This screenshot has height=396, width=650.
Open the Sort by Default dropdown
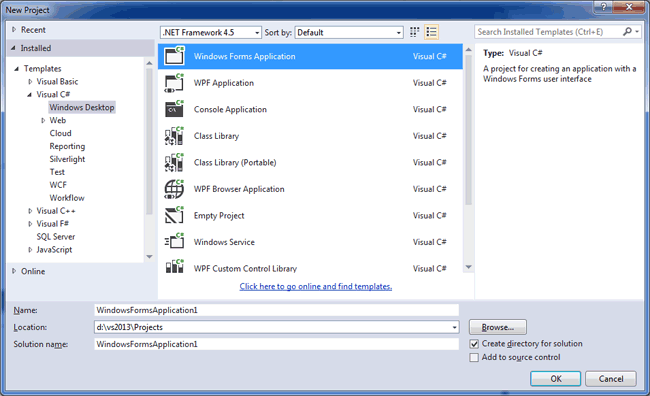point(349,32)
